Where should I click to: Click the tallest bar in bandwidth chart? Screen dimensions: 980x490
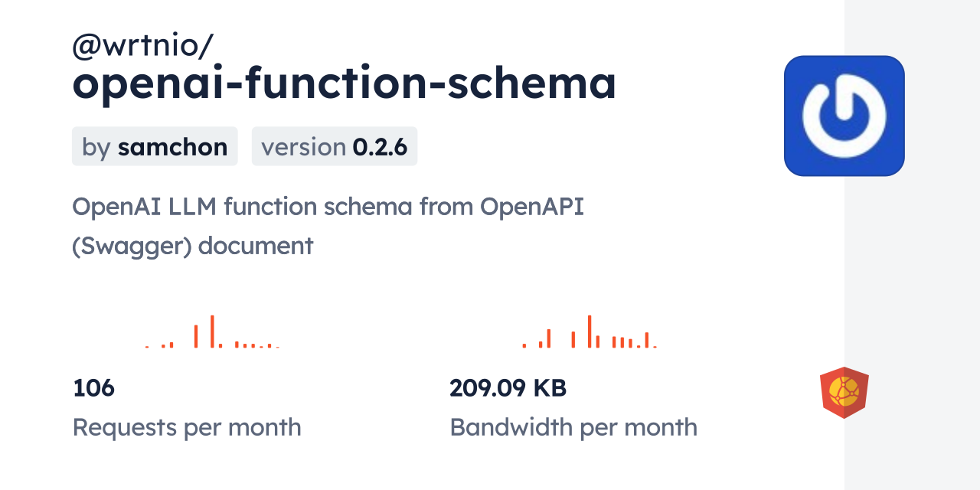tap(590, 332)
